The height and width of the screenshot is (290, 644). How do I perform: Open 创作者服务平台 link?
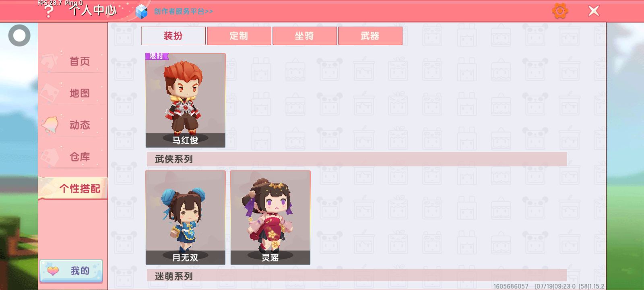coord(183,11)
